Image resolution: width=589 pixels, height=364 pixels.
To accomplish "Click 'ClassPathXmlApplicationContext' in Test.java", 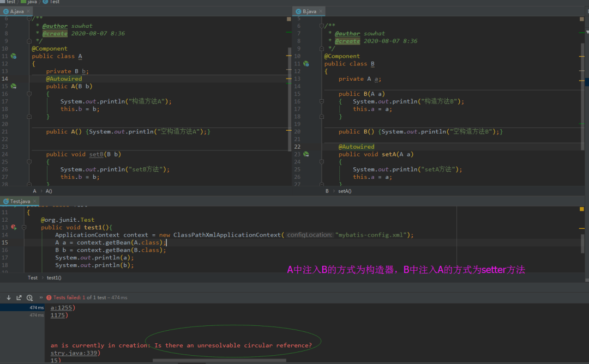I will click(227, 235).
